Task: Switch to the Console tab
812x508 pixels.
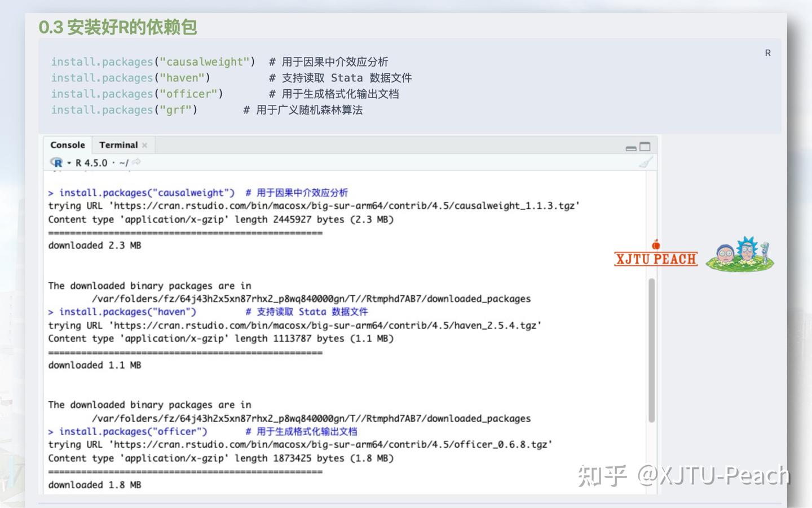Action: pos(67,145)
